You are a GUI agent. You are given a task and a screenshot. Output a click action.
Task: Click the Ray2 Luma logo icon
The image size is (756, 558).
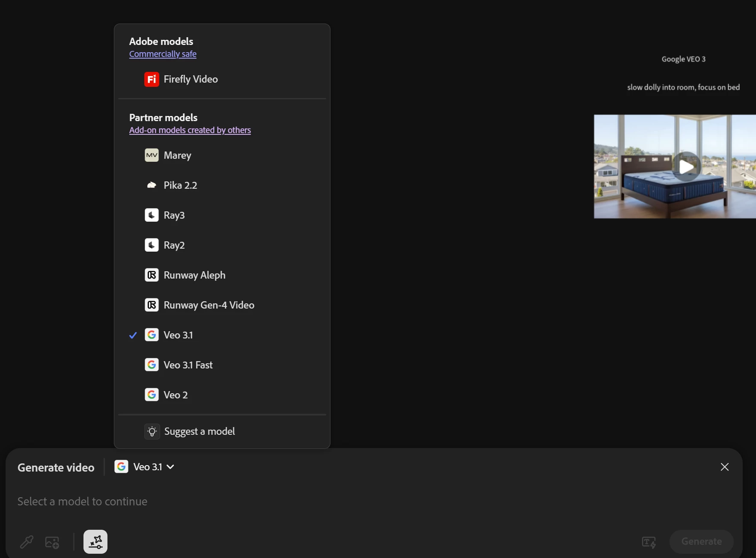(x=152, y=245)
